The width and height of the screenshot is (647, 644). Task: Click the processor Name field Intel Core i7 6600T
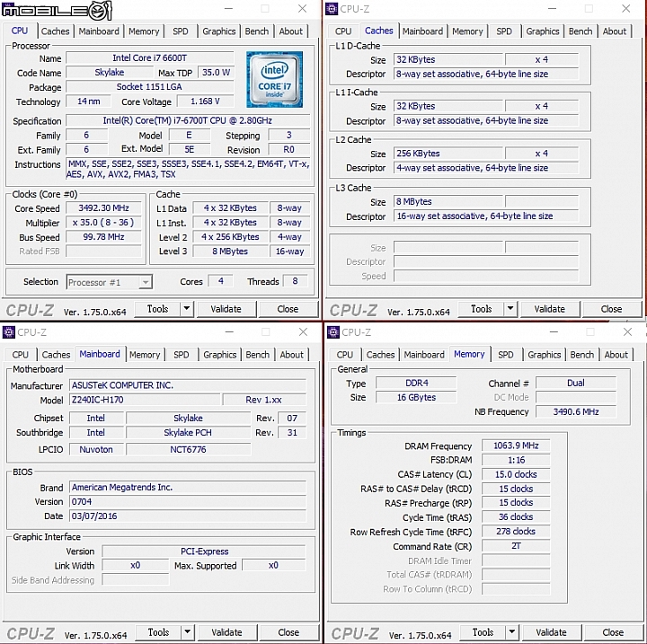tap(150, 58)
